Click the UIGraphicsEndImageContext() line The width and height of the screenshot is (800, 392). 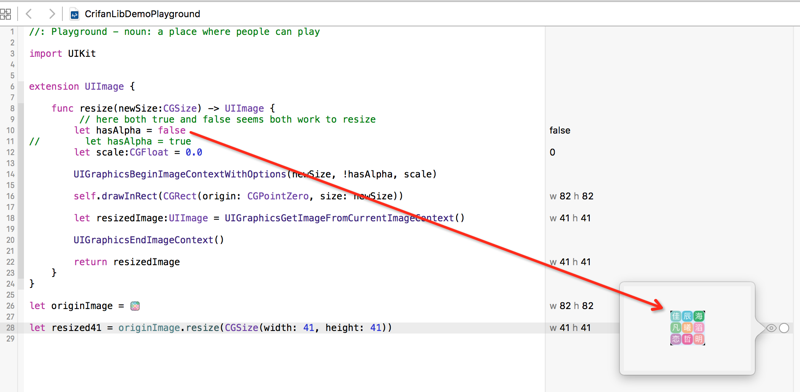tap(149, 240)
